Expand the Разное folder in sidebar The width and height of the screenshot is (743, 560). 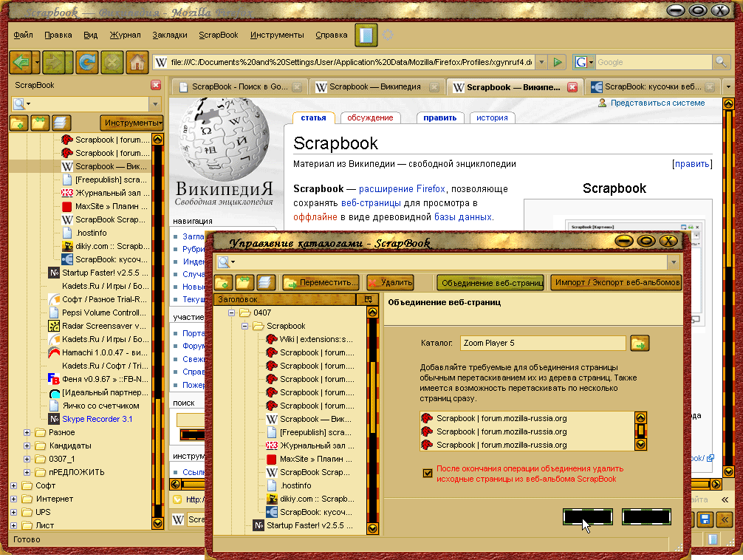click(x=27, y=432)
